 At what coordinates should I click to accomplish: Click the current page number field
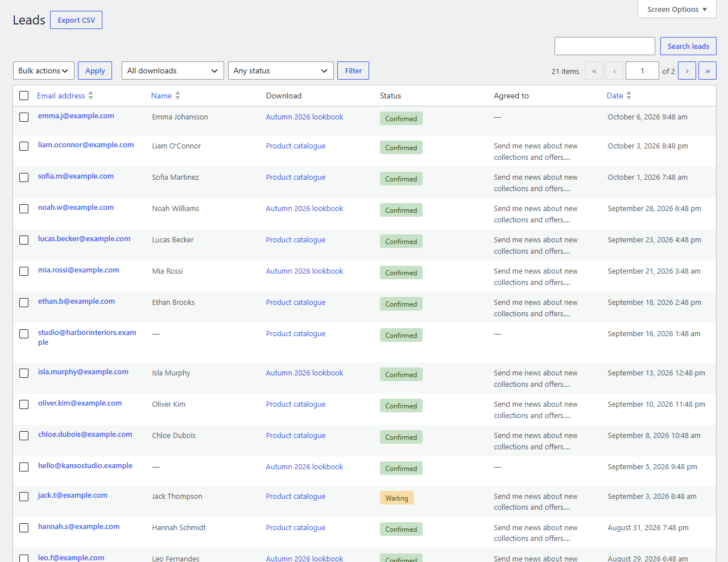tap(642, 71)
